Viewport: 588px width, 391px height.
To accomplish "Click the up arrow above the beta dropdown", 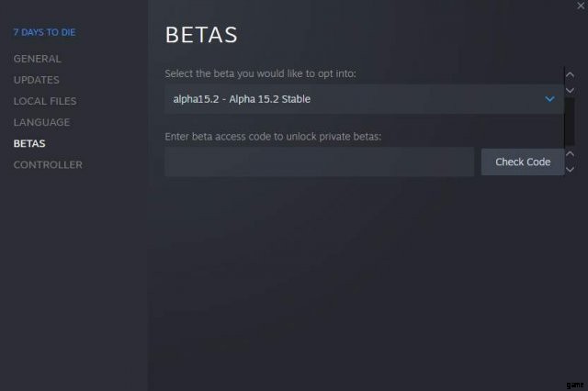I will click(570, 73).
